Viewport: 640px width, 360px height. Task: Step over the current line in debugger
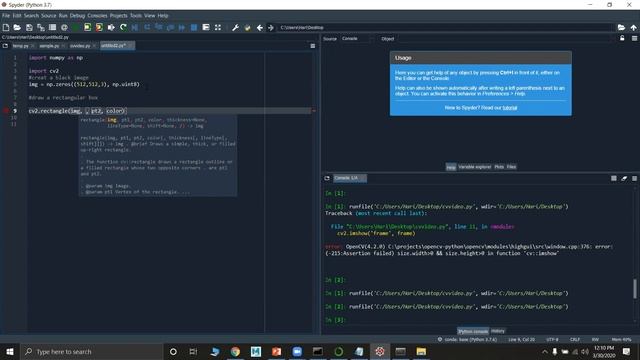pos(147,27)
